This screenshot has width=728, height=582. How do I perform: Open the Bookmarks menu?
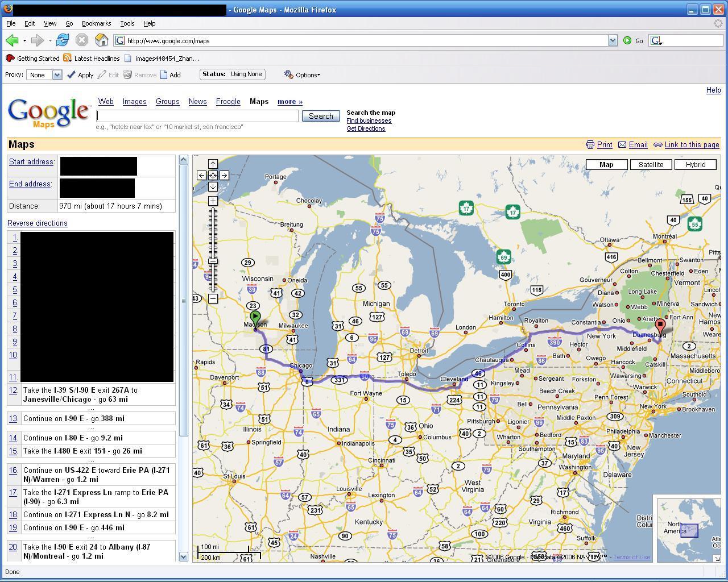[x=96, y=23]
